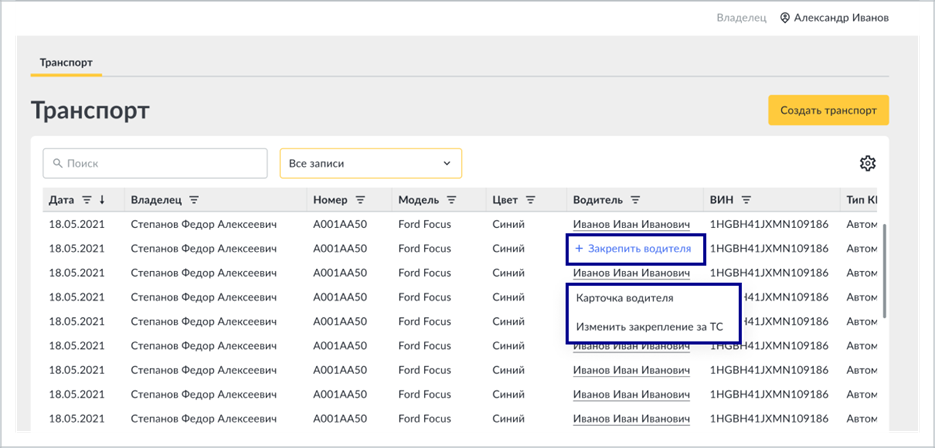Click the Цвет column filter icon
This screenshot has width=935, height=448.
531,200
